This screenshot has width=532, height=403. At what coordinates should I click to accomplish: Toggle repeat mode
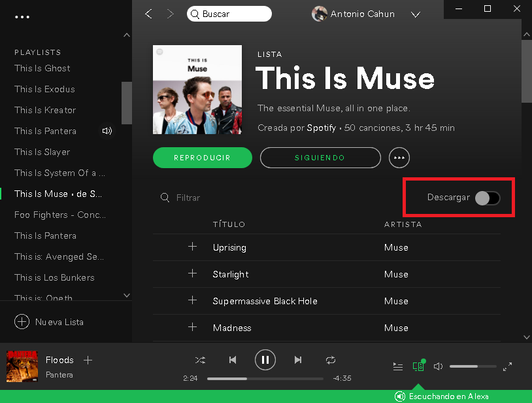(331, 360)
